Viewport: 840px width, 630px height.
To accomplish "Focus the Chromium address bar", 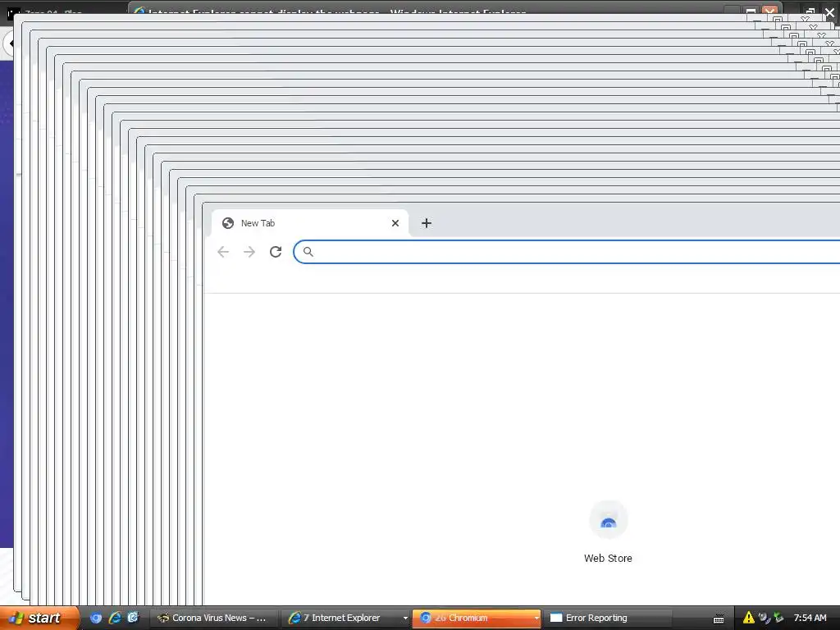I will pos(567,252).
